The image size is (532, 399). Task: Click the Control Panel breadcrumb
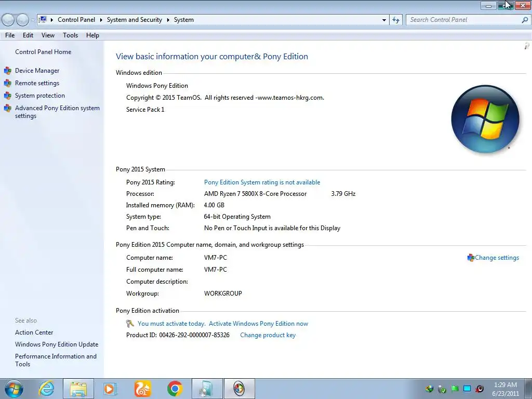tap(76, 20)
